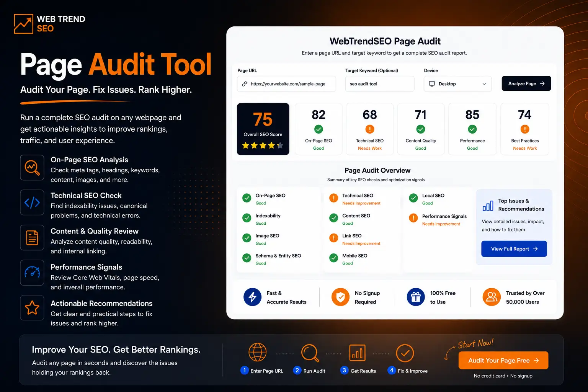Click the green check under score 82
This screenshot has width=588, height=392.
pos(318,129)
